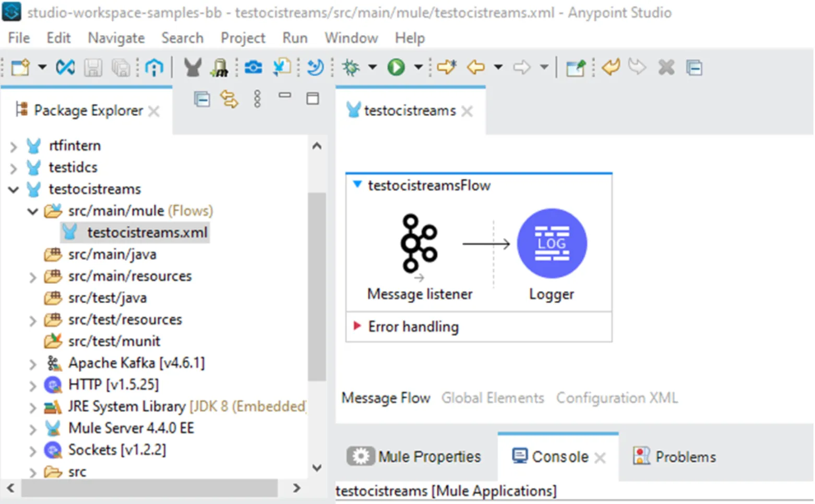The image size is (815, 504).
Task: Click the cloud deploy toolbar icon
Action: (254, 67)
